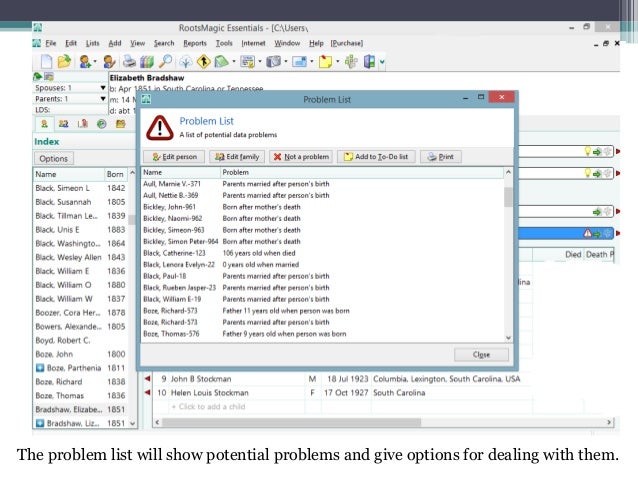Click the Index list down scroll arrow
Screen dimensions: 638x479
point(132,423)
